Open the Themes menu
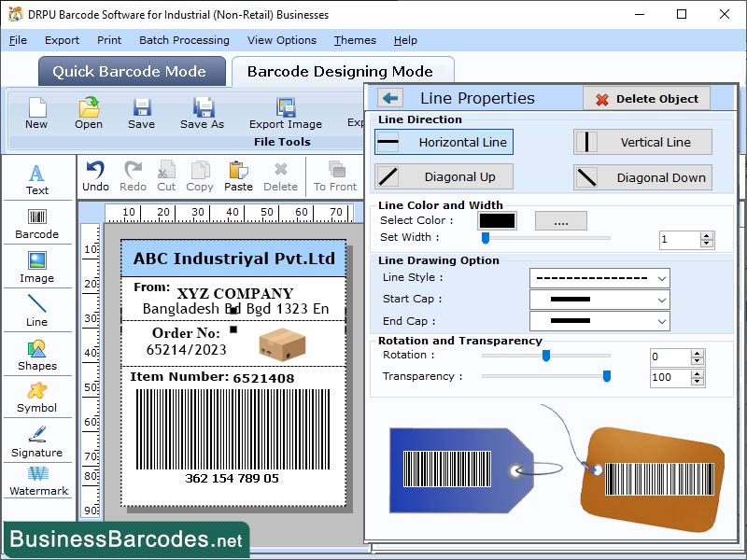The width and height of the screenshot is (747, 560). 355,40
